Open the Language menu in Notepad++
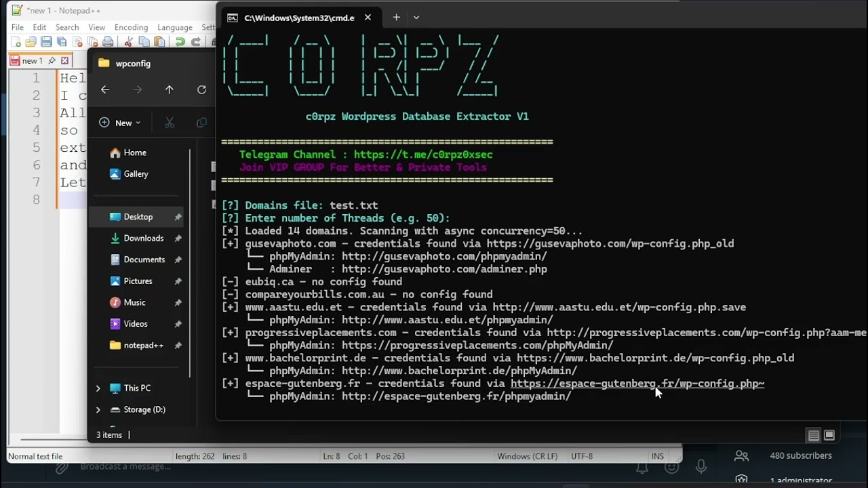The height and width of the screenshot is (488, 868). pos(175,27)
